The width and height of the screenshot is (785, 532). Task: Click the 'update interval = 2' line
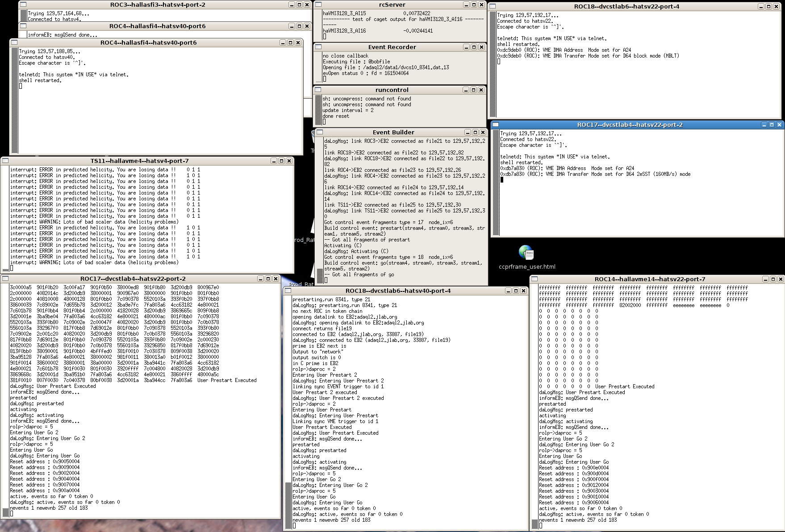click(x=348, y=110)
